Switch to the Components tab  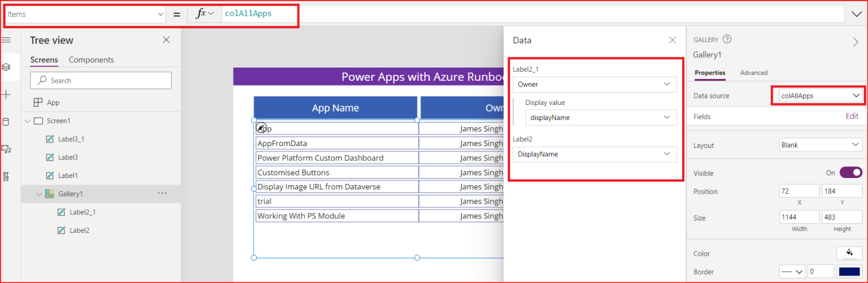91,60
